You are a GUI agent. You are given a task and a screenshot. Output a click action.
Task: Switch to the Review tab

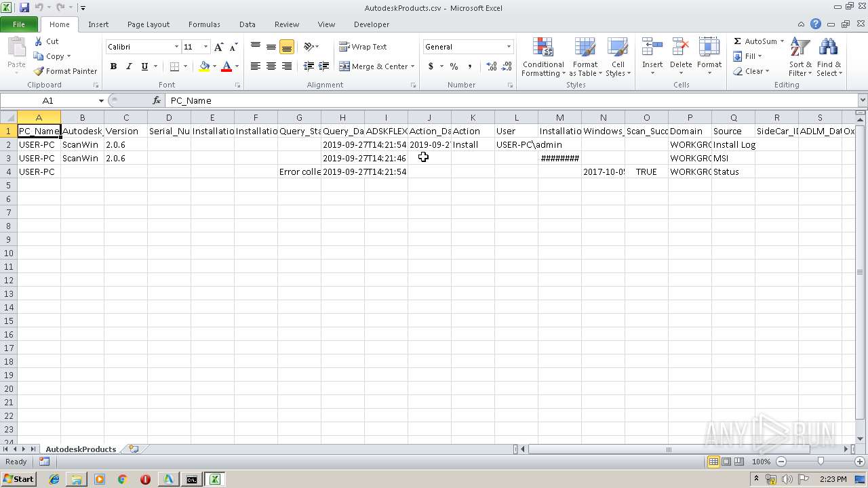[287, 24]
